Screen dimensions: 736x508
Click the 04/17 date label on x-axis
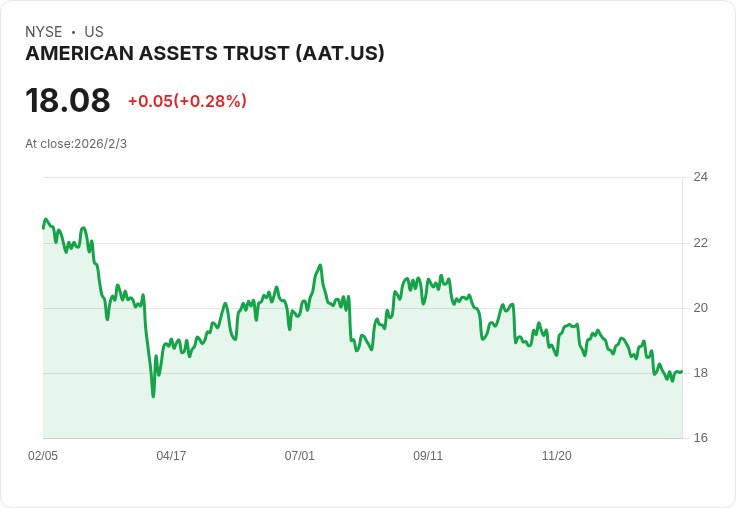171,455
